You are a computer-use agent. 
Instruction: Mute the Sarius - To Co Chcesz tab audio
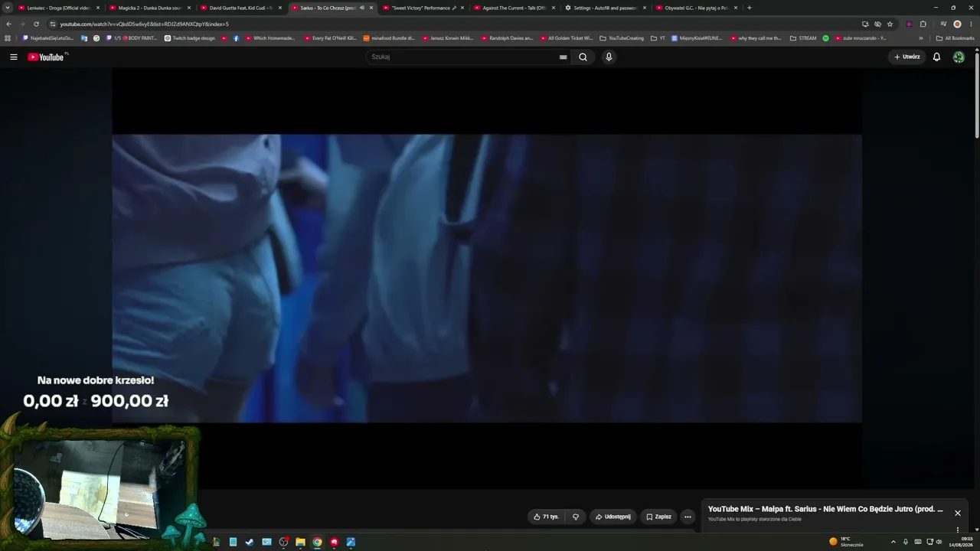[362, 8]
